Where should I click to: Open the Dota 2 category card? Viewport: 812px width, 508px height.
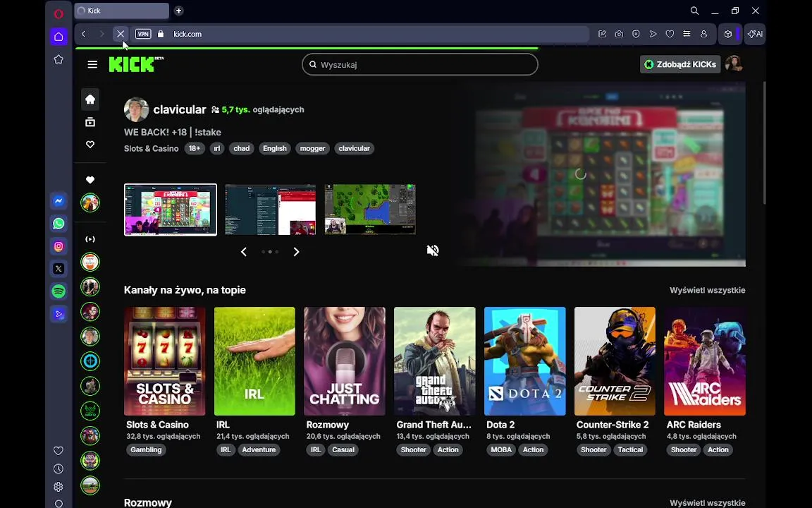(524, 361)
